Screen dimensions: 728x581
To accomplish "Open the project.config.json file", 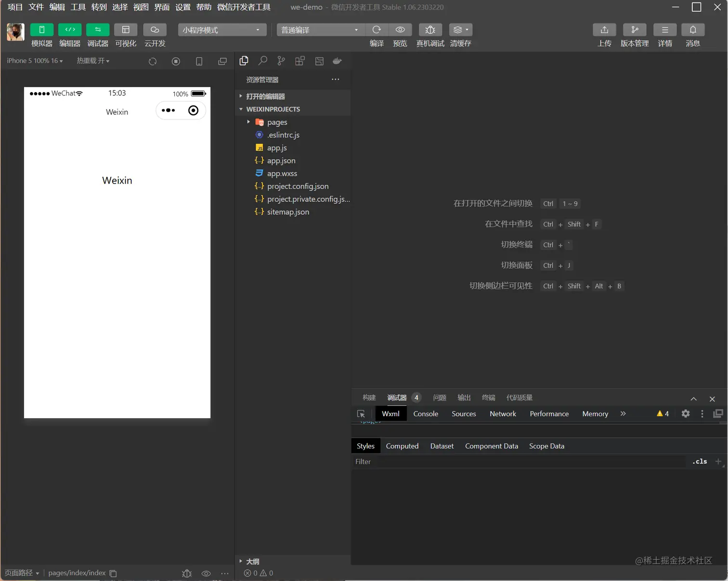I will pyautogui.click(x=293, y=186).
